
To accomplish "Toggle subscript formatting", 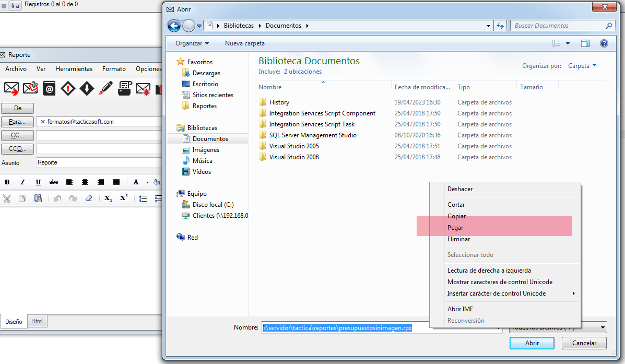I will click(108, 198).
